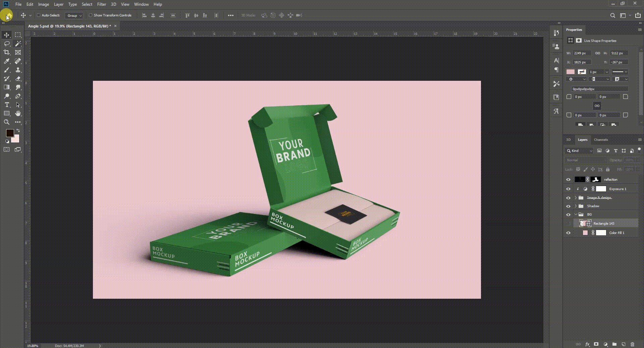Viewport: 644px width, 348px height.
Task: Enable Show Transform Controls checkbox
Action: tap(91, 15)
